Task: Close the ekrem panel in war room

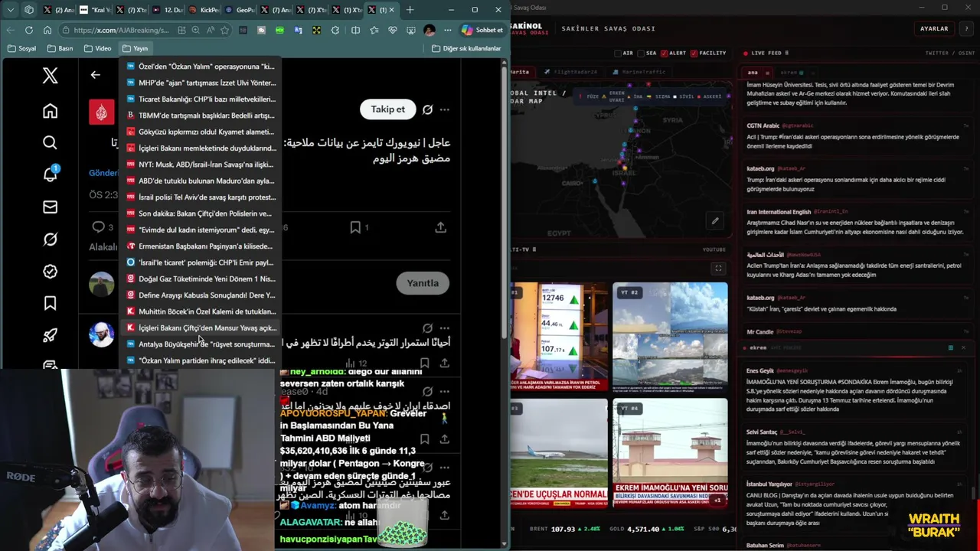Action: [963, 347]
